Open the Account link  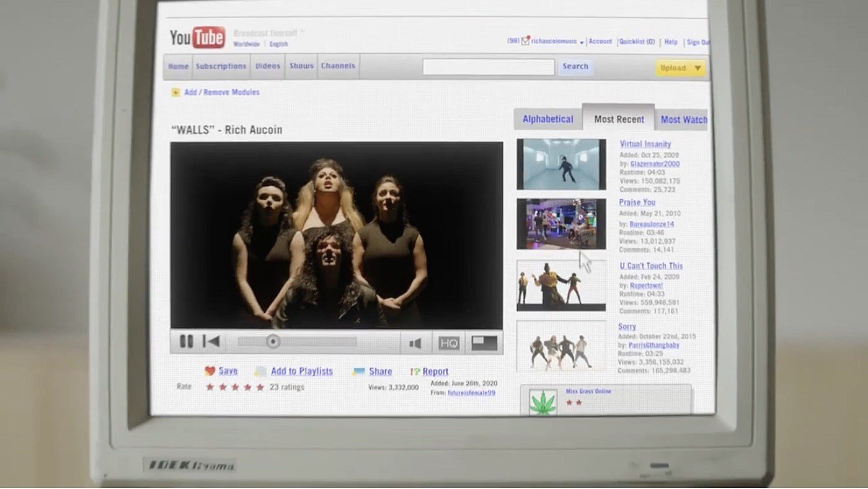click(600, 42)
